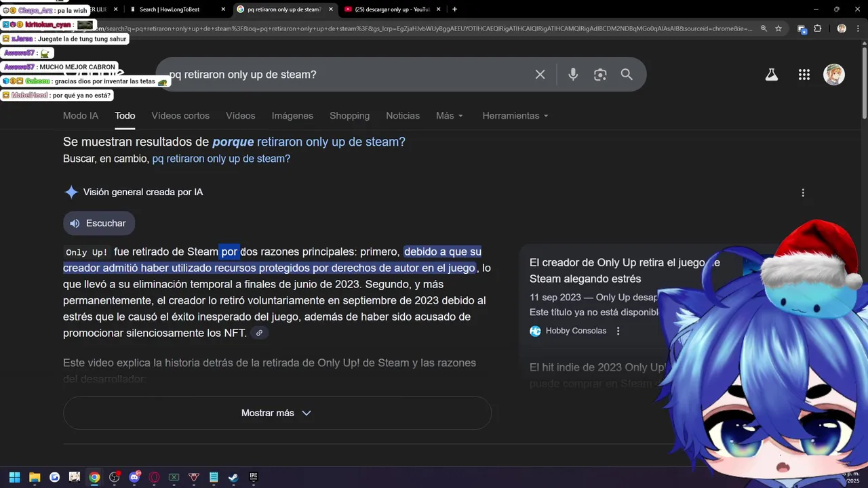868x488 pixels.
Task: Click 'Visión general creada por IA' heading
Action: (143, 192)
